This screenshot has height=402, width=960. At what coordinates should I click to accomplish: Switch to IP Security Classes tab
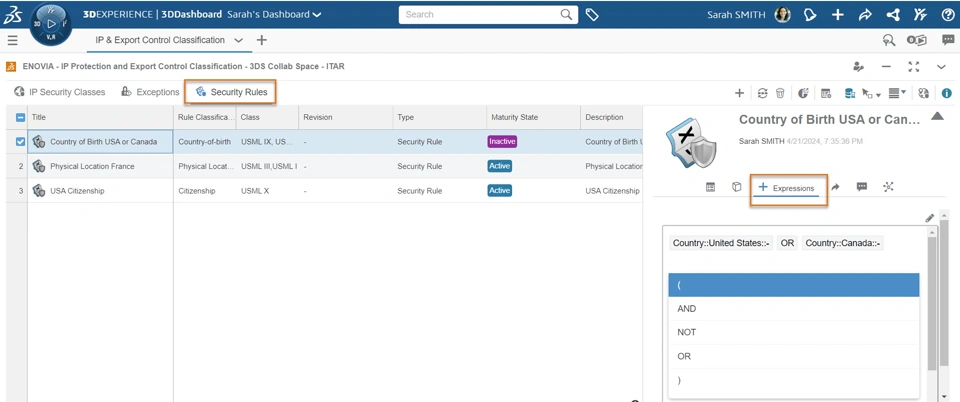pyautogui.click(x=59, y=92)
